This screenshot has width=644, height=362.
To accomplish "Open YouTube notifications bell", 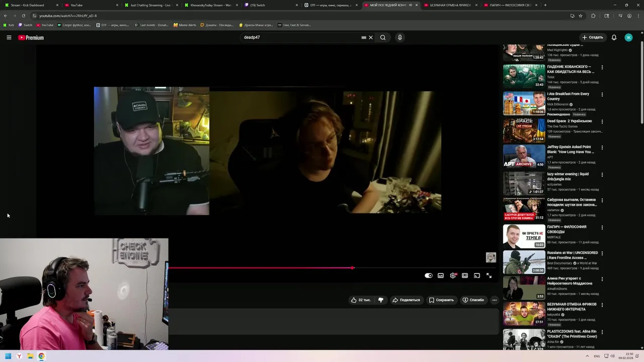I will (x=614, y=37).
